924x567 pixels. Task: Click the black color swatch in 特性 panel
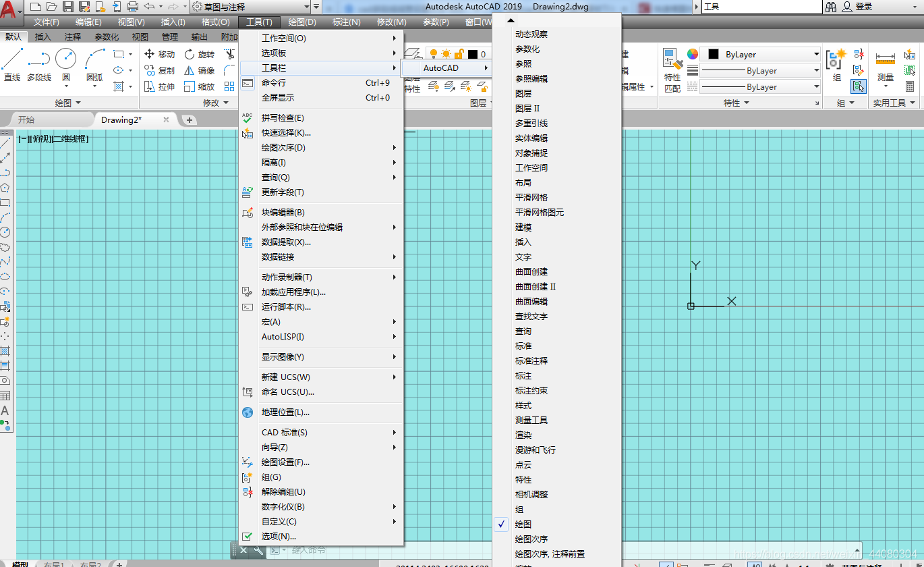coord(713,54)
